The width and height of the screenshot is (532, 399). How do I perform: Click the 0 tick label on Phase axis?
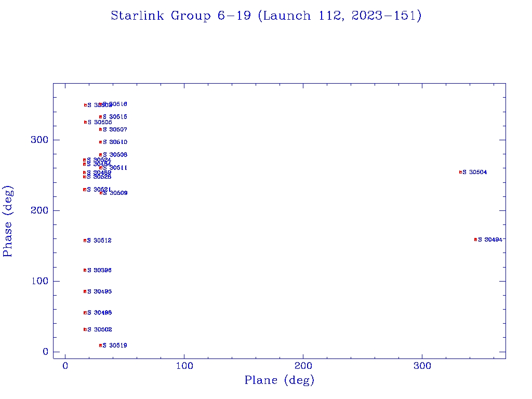point(46,352)
